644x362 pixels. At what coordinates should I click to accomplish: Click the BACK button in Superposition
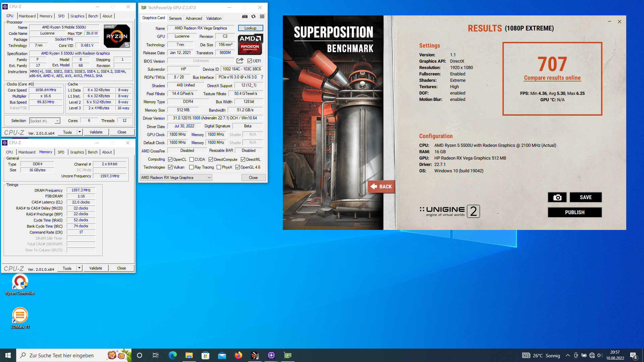pos(381,187)
